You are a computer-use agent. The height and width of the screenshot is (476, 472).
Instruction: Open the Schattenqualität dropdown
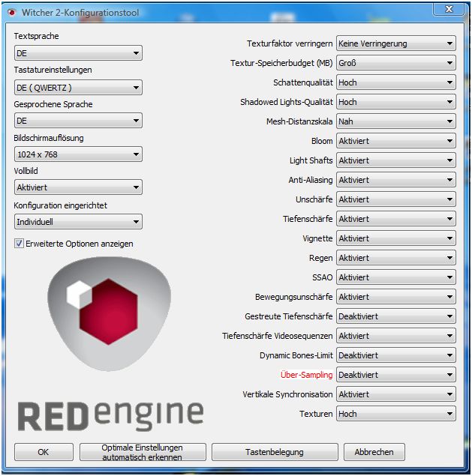396,82
